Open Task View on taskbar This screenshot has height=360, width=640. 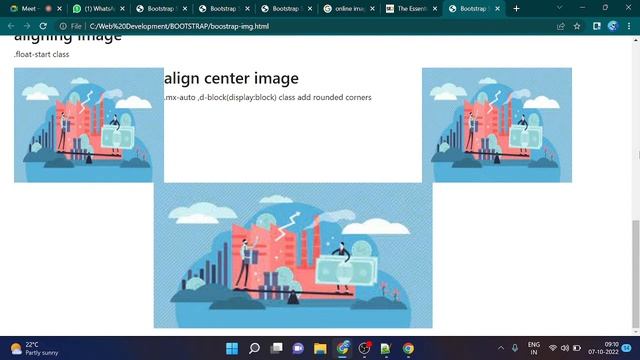click(276, 348)
